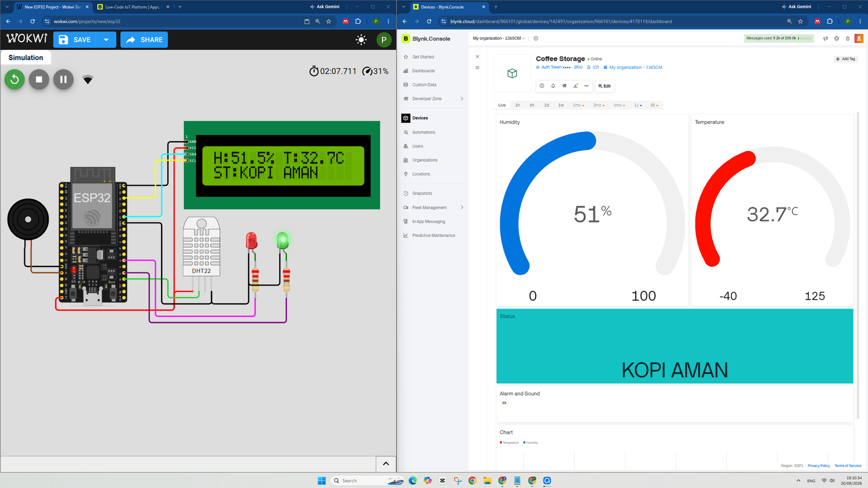Screen dimensions: 868x488
Task: Open the help lifebuoy icon in Blynk
Action: [837, 39]
